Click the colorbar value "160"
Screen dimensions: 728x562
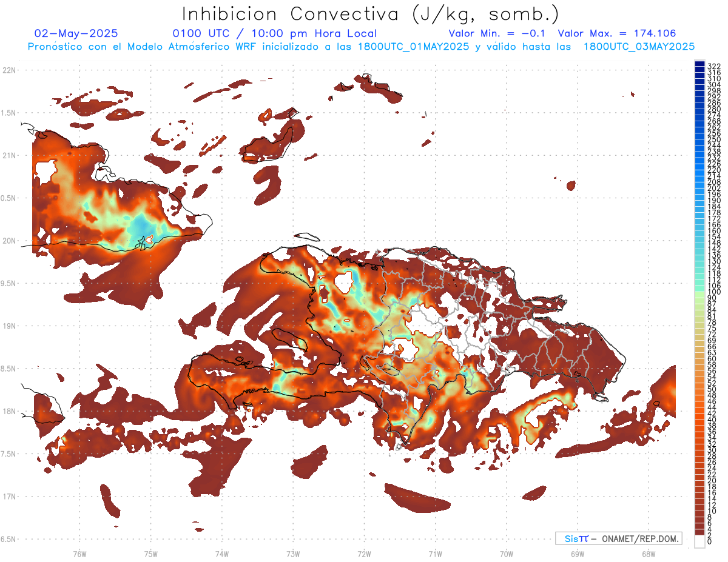pos(714,231)
